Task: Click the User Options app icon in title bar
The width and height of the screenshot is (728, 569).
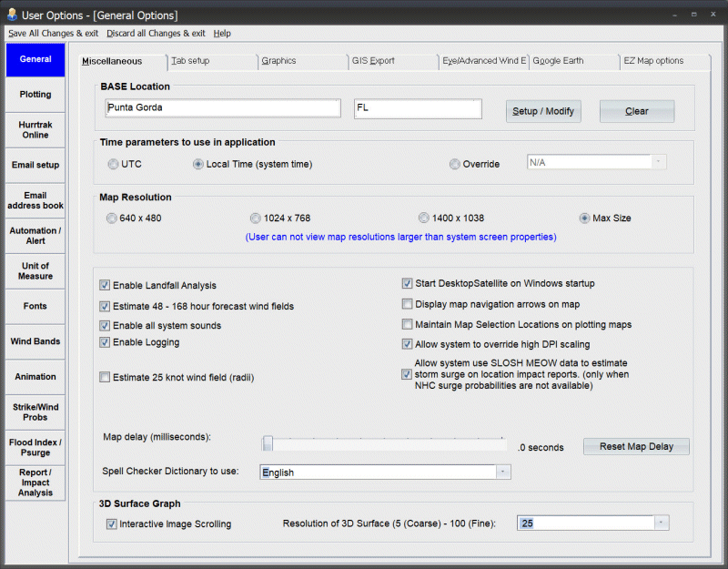Action: pos(10,15)
